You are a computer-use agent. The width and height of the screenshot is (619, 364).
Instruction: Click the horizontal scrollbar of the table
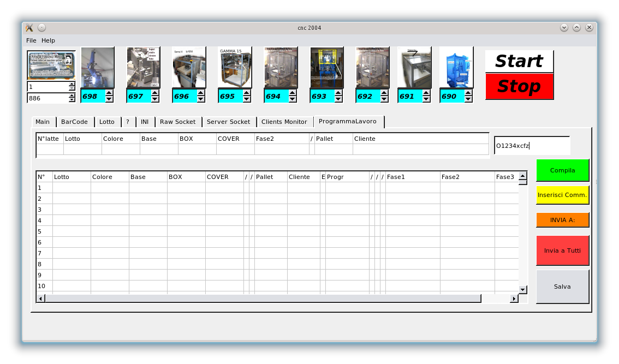pos(262,299)
